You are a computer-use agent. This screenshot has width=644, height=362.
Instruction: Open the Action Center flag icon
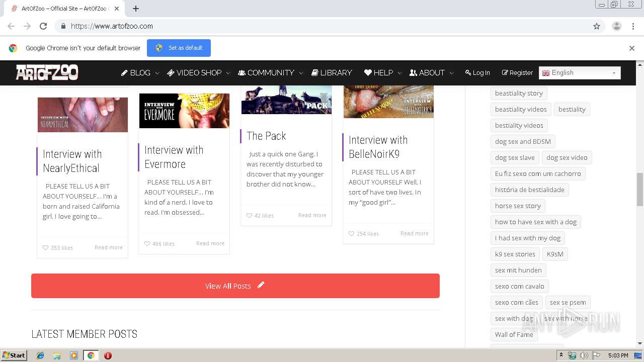(x=596, y=355)
